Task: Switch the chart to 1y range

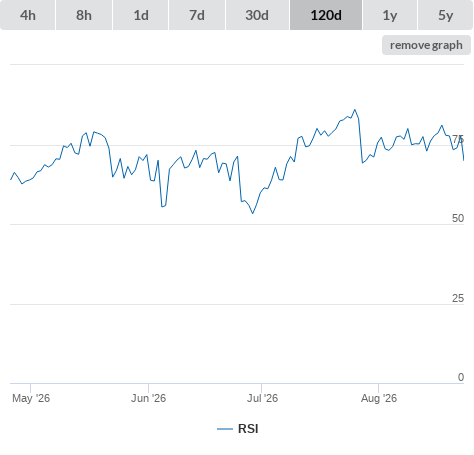Action: [x=390, y=15]
